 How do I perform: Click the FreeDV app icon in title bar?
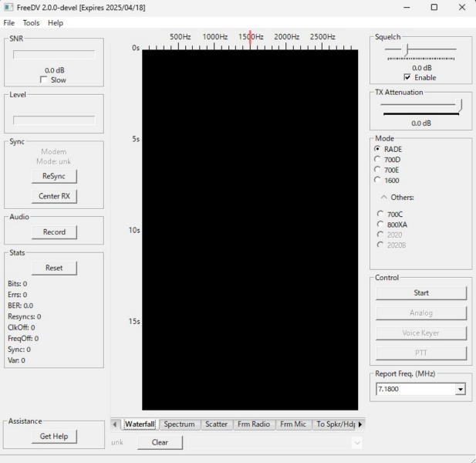tap(8, 8)
